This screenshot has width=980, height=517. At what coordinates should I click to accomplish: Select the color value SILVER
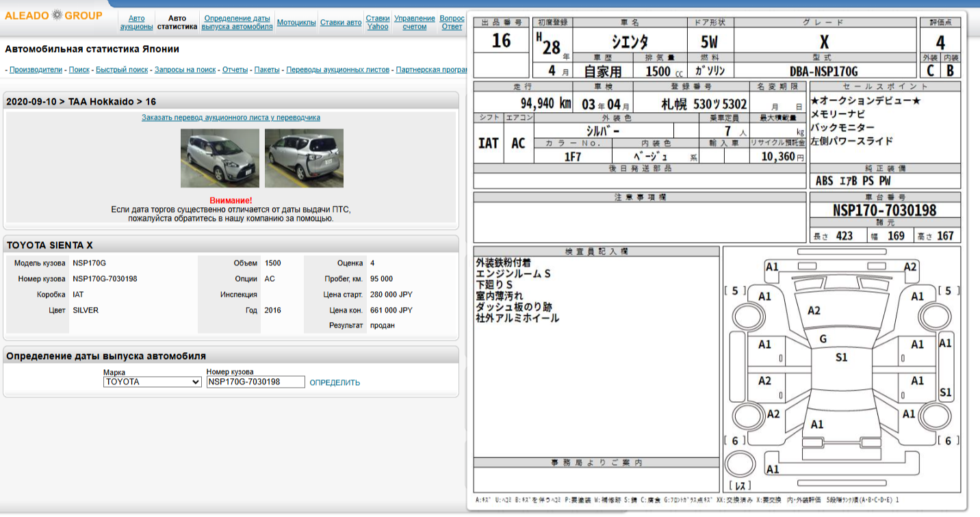point(86,310)
